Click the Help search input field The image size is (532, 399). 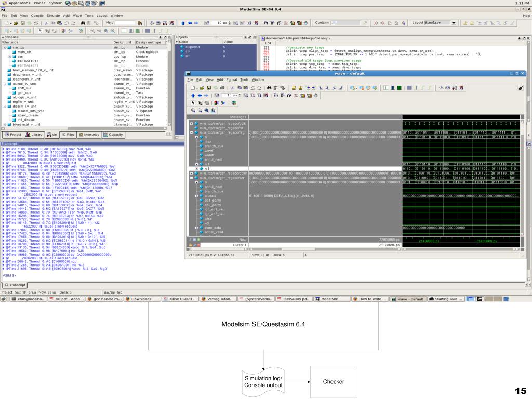[126, 23]
